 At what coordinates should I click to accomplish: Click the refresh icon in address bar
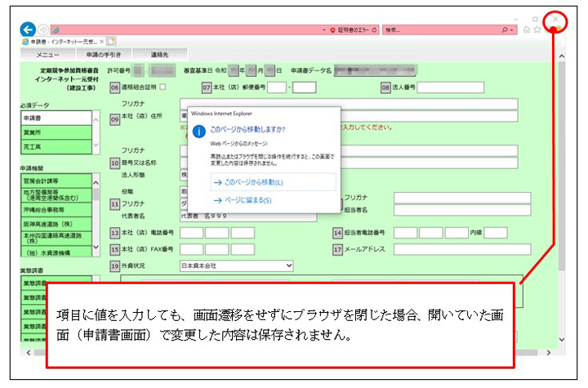(373, 29)
